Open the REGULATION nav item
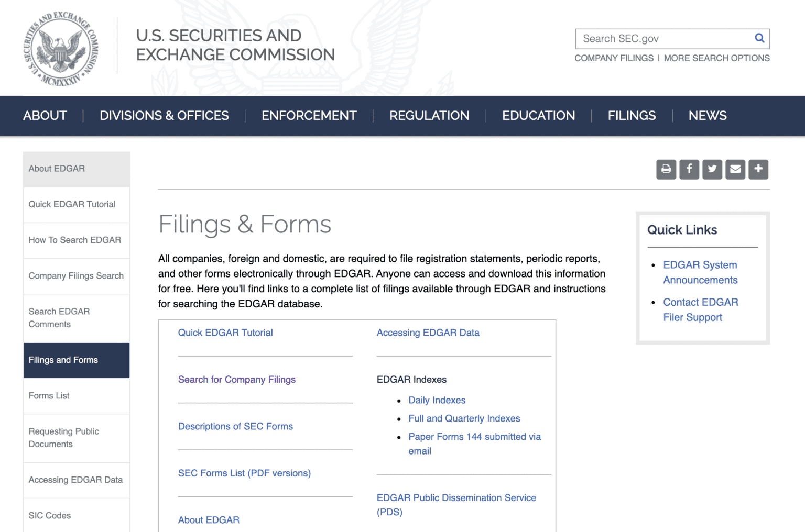Screen dimensions: 805x532 coord(429,116)
